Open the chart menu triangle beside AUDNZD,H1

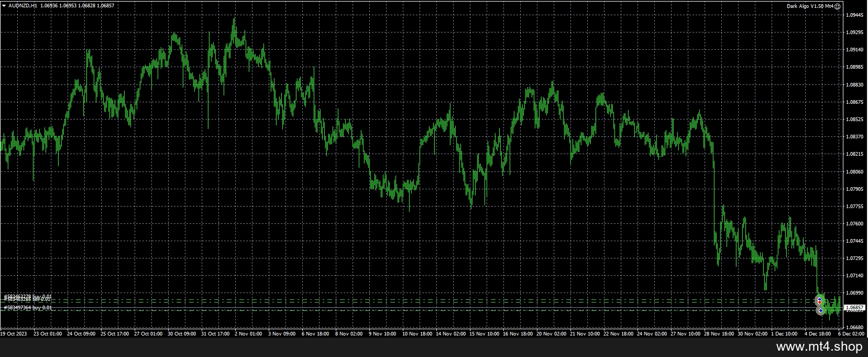click(4, 6)
